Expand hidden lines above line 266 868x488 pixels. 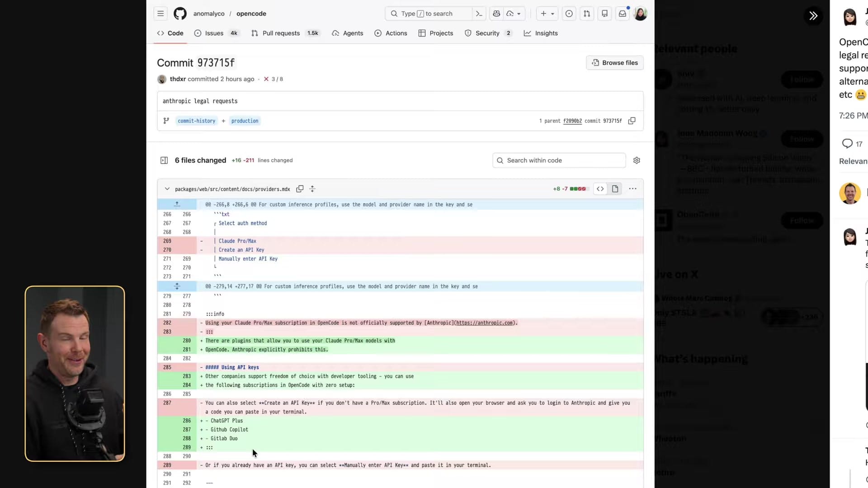[x=177, y=204]
